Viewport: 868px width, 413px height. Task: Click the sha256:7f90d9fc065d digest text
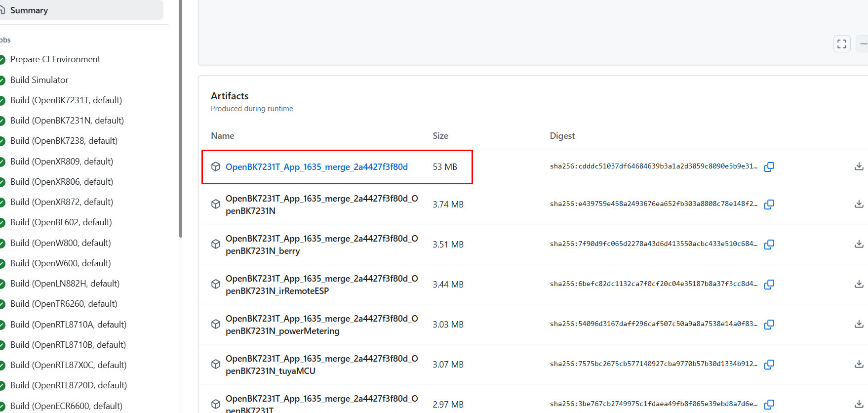(654, 244)
